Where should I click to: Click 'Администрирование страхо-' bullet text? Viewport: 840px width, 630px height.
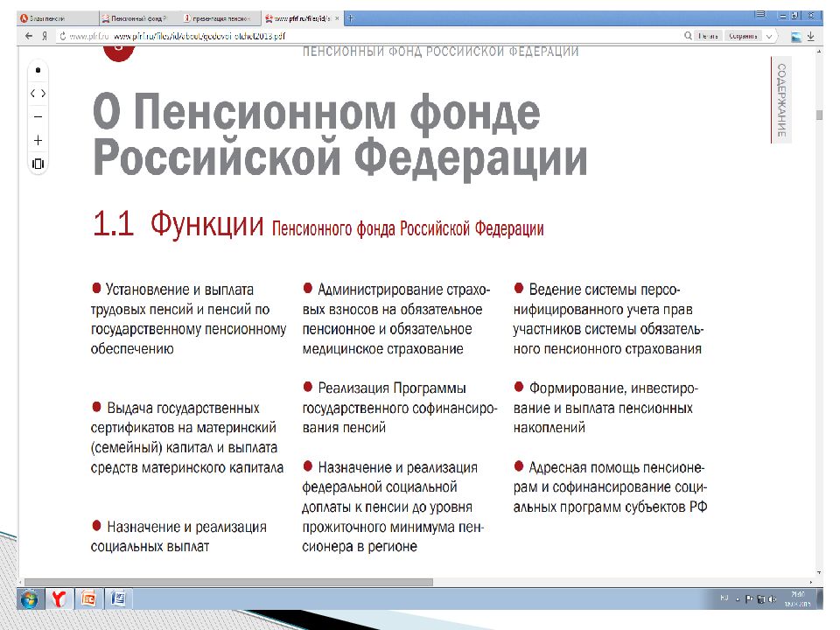tap(404, 290)
